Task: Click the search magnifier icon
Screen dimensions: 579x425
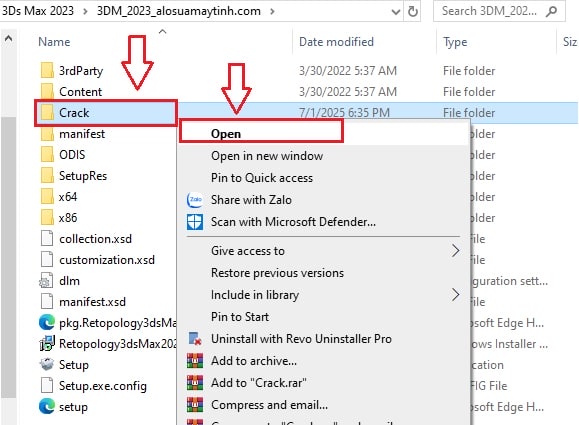Action: pyautogui.click(x=551, y=11)
